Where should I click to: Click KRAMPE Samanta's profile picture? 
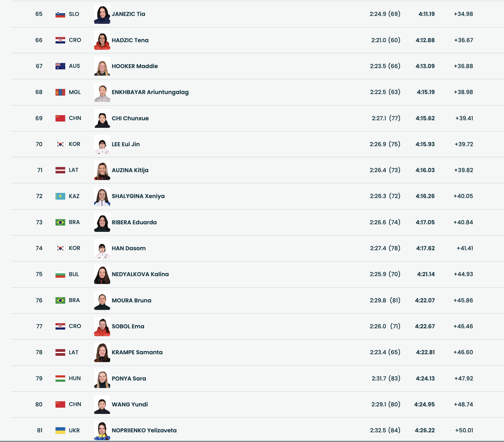[x=102, y=352]
